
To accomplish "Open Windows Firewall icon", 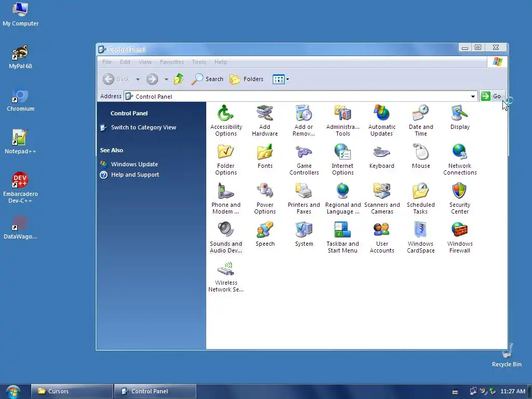I will tap(460, 237).
